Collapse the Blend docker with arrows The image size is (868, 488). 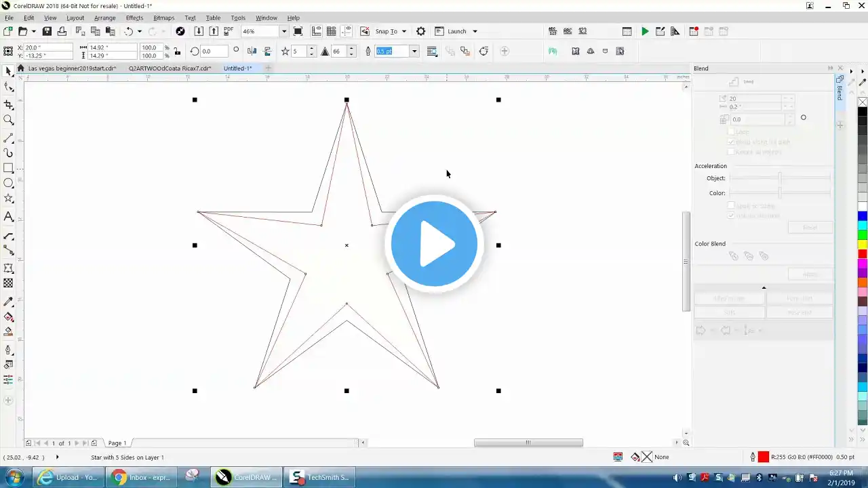(x=831, y=68)
